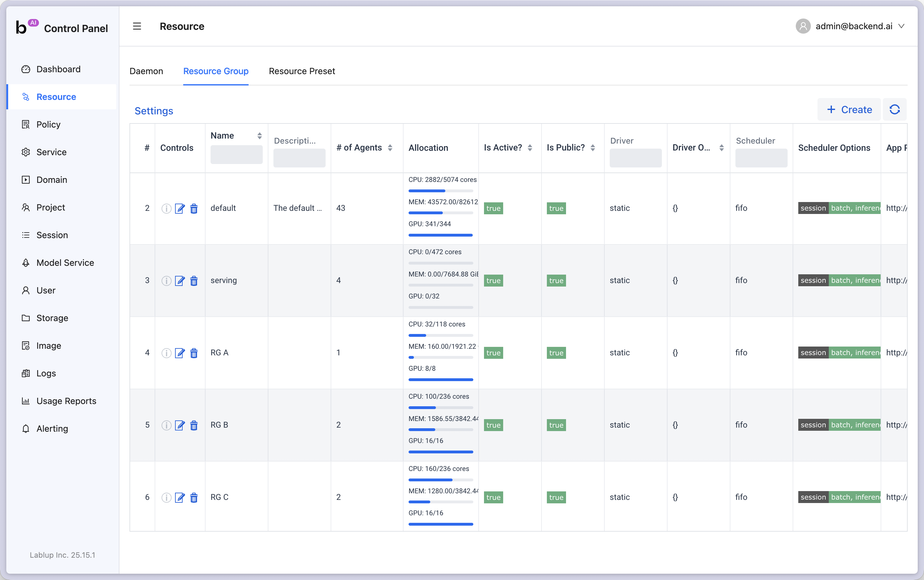Sort by Is Active column

(530, 148)
